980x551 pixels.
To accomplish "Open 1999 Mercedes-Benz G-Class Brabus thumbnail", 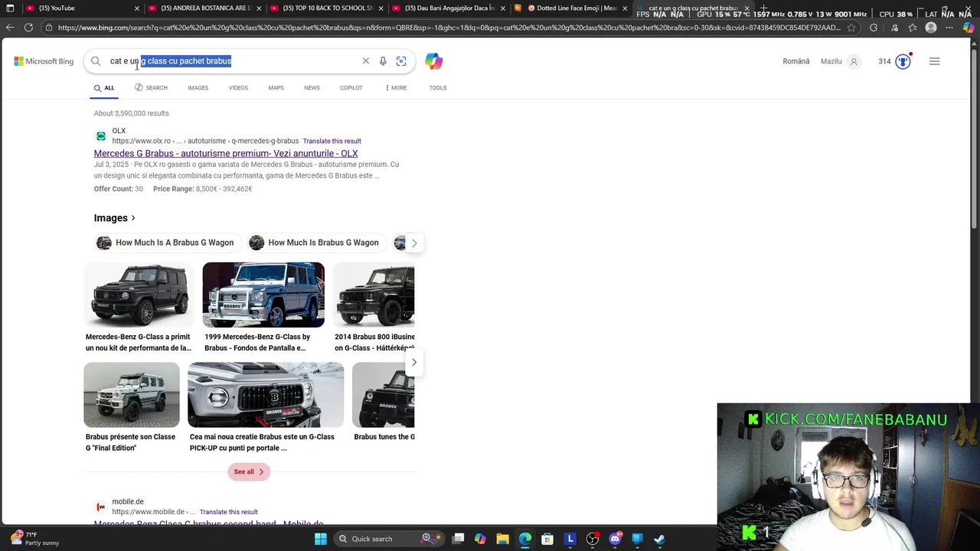I will click(x=263, y=295).
